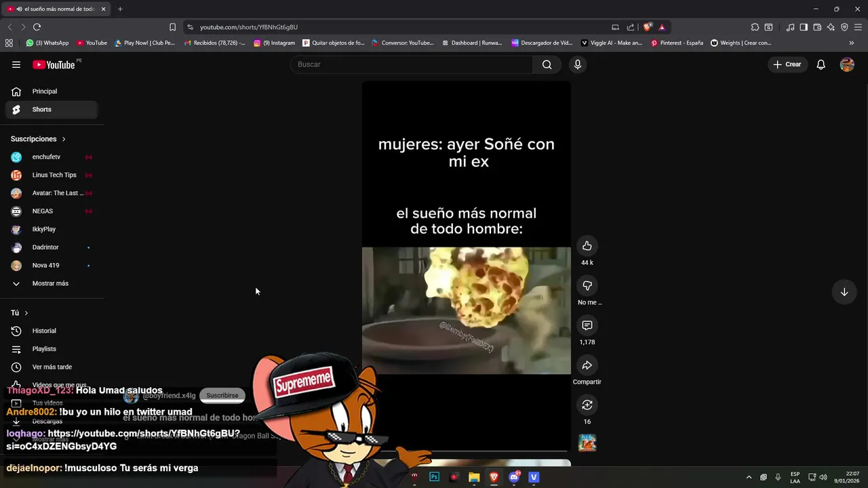868x488 pixels.
Task: Expand Suscripciones section chevron
Action: point(64,139)
